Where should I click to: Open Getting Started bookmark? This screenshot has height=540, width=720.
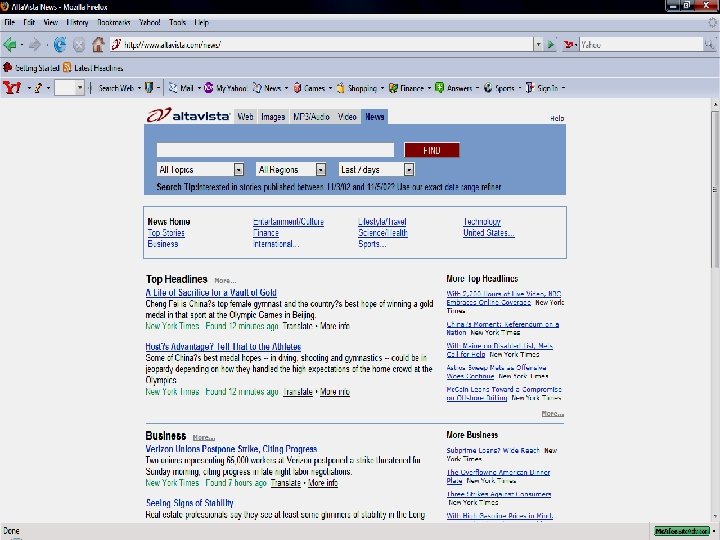point(31,68)
